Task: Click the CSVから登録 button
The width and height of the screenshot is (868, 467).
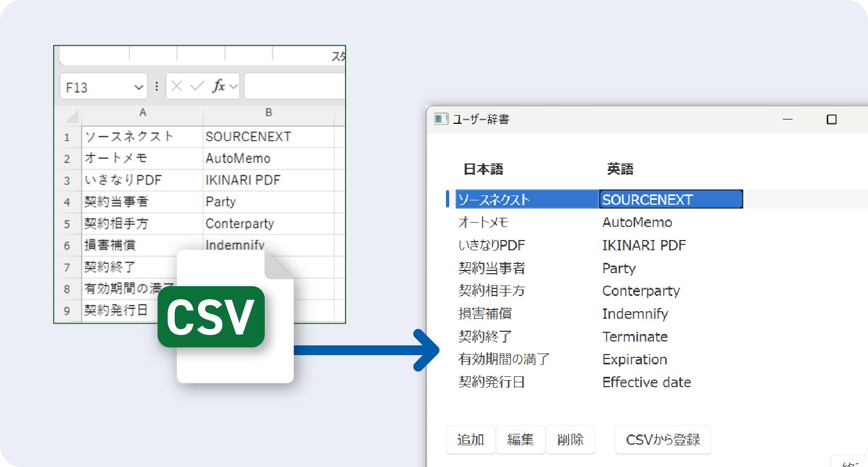Action: pyautogui.click(x=663, y=439)
